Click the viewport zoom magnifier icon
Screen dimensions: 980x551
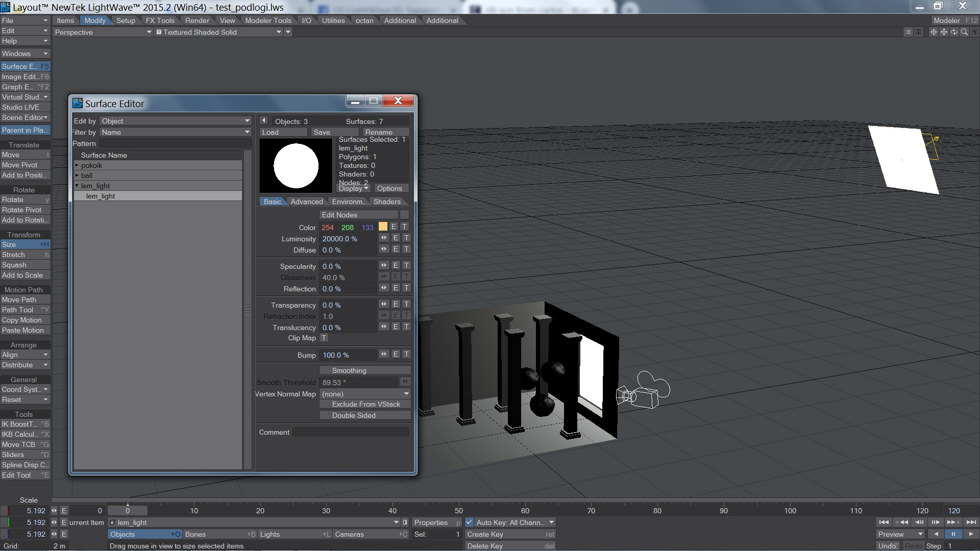pyautogui.click(x=964, y=32)
